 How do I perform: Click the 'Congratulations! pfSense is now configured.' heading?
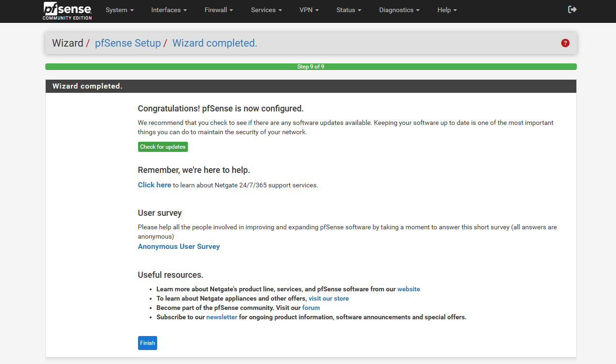click(x=221, y=109)
